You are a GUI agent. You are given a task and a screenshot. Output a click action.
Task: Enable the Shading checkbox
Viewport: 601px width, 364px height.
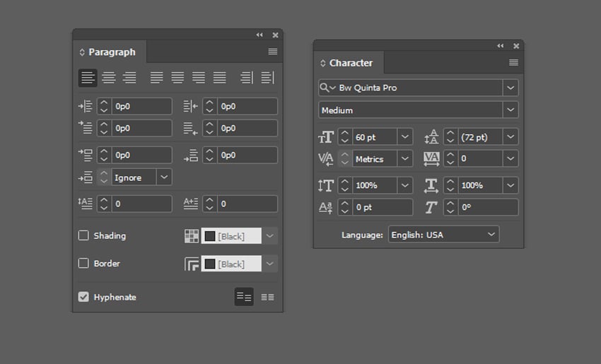point(83,236)
